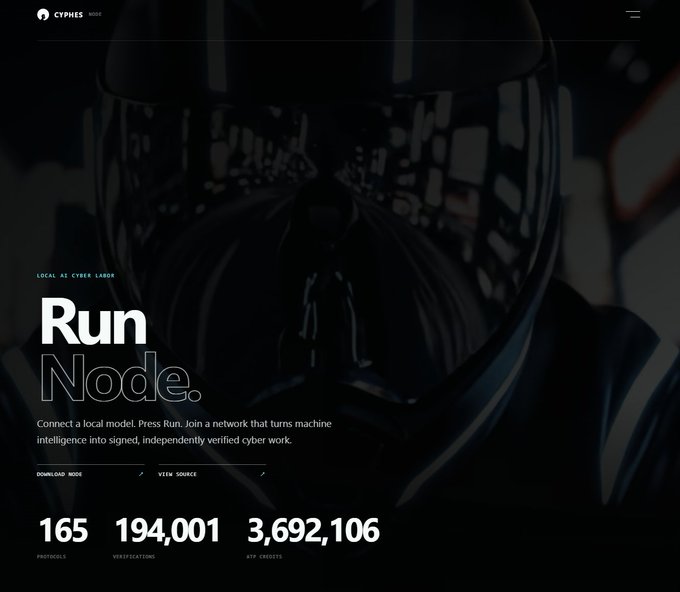Viewport: 680px width, 592px height.
Task: Click the 194,001 verifications count
Action: pyautogui.click(x=167, y=530)
